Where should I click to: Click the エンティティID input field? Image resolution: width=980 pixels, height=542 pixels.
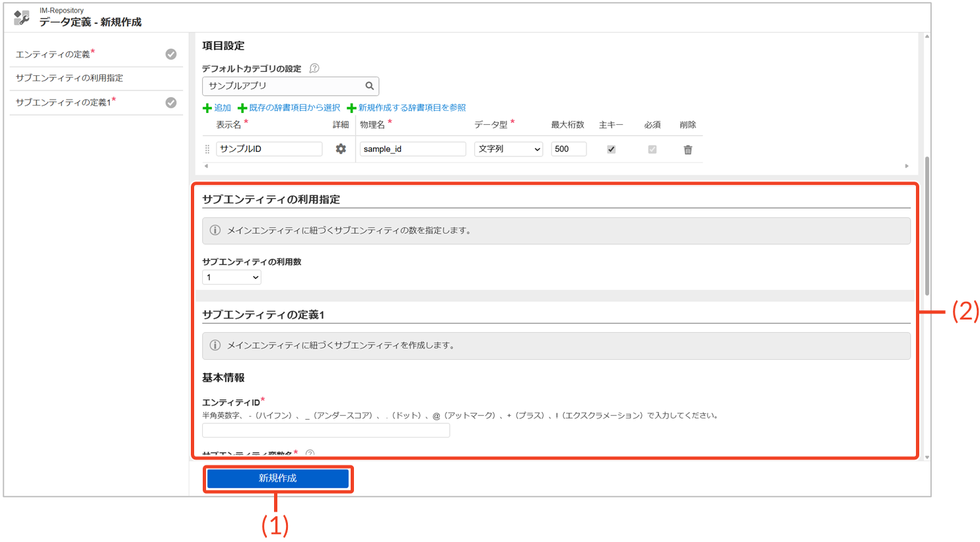click(x=326, y=430)
